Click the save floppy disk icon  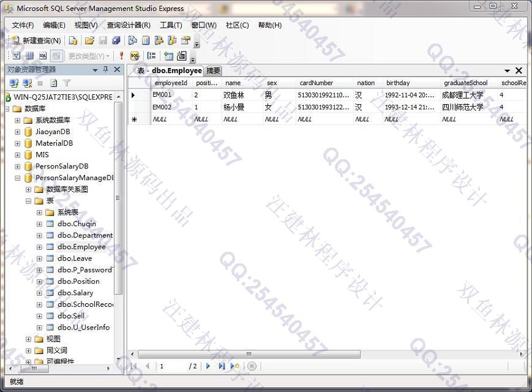coord(103,40)
